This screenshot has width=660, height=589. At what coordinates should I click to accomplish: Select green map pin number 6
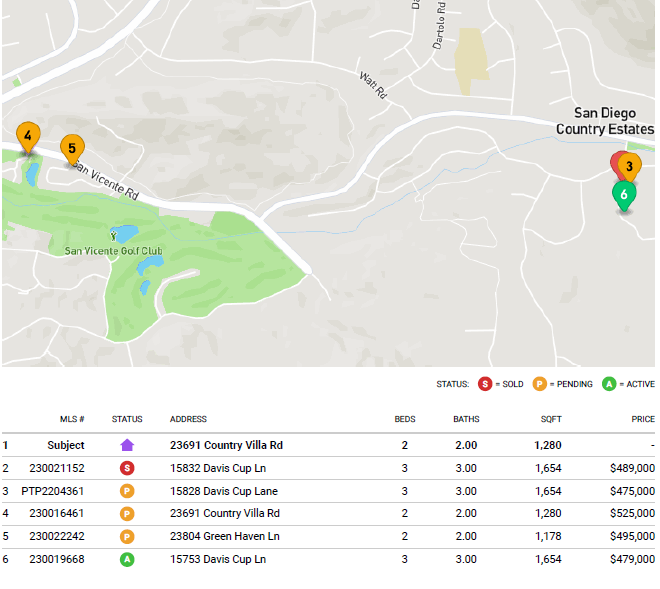coord(624,195)
